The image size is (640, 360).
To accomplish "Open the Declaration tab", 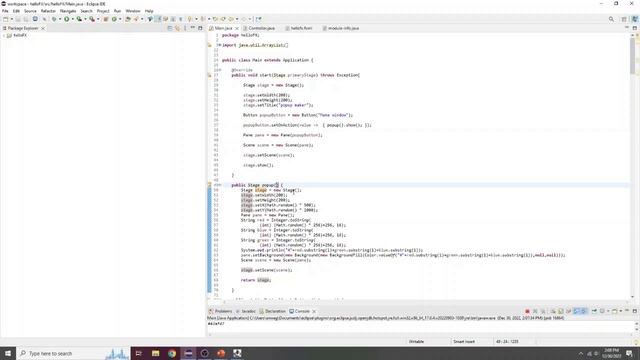I will 272,311.
